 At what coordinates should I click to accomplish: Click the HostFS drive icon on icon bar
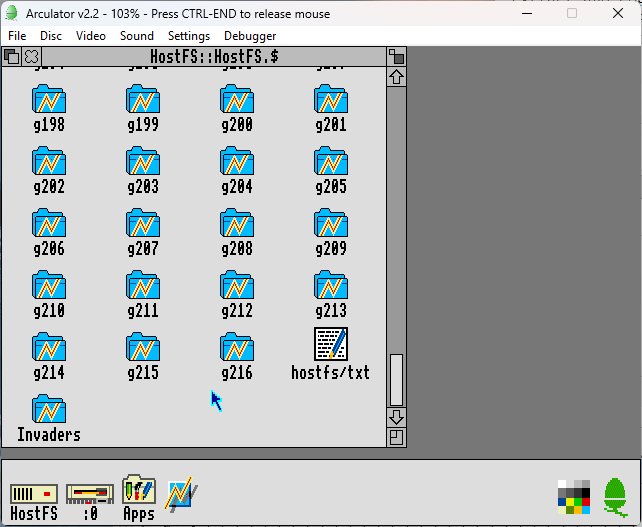coord(34,494)
